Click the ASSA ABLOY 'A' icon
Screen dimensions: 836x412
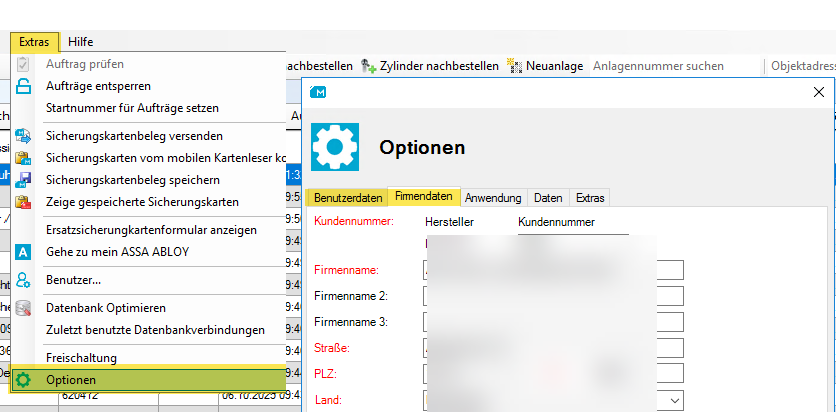click(x=24, y=252)
